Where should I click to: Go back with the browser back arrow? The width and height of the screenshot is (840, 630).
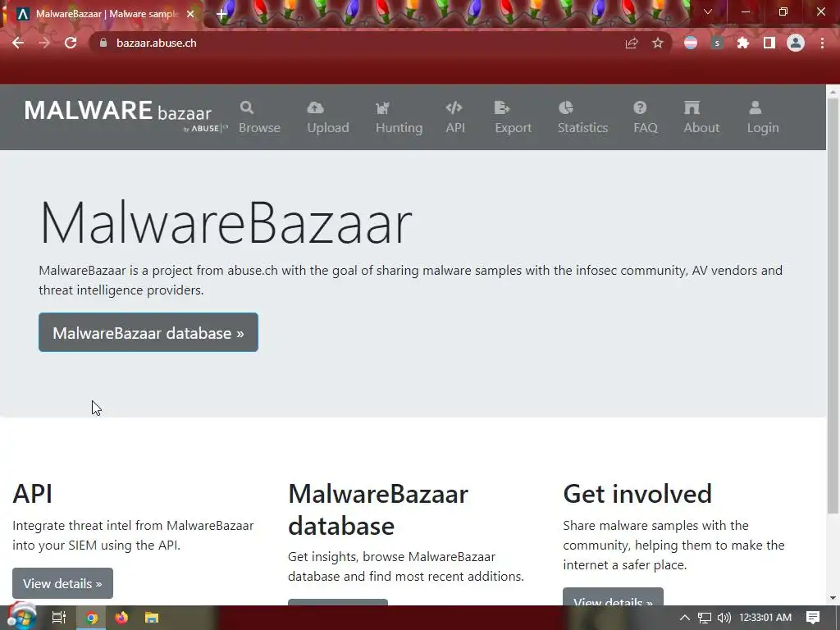click(18, 43)
